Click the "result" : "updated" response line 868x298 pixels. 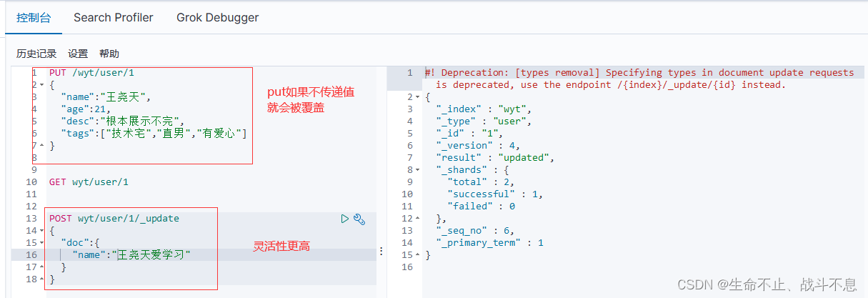[495, 157]
